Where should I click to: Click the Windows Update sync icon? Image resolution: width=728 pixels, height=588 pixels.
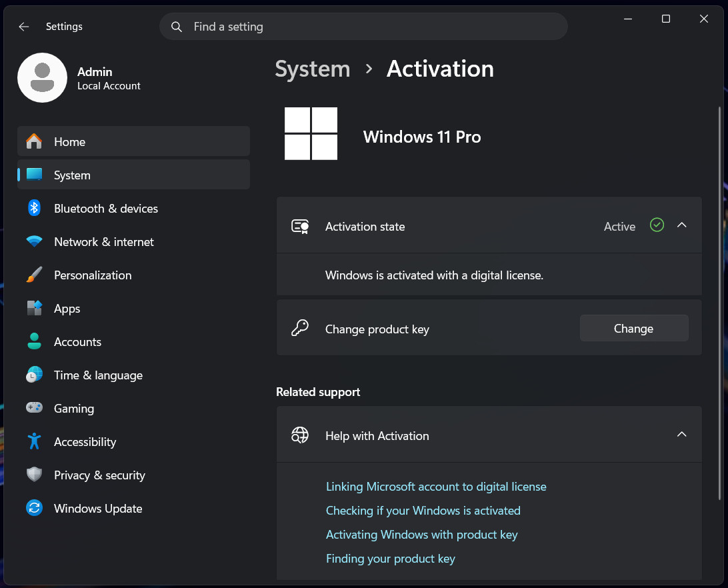(x=34, y=507)
